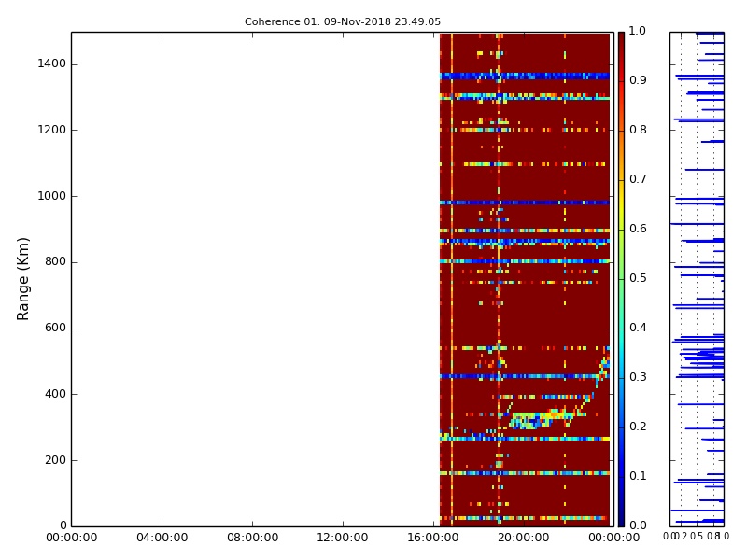Click the colorbar 0.7 label
The width and height of the screenshot is (747, 560).
click(x=638, y=179)
